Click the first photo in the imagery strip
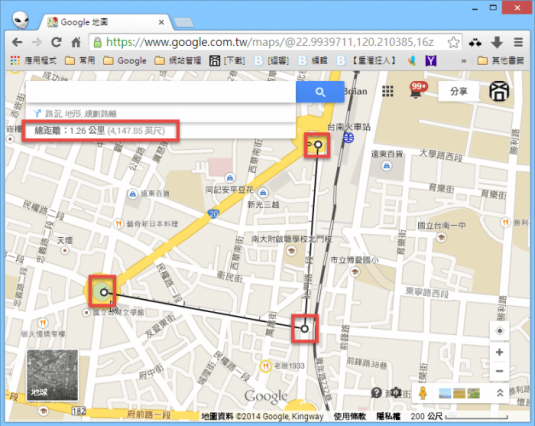The width and height of the screenshot is (535, 426). [x=445, y=393]
